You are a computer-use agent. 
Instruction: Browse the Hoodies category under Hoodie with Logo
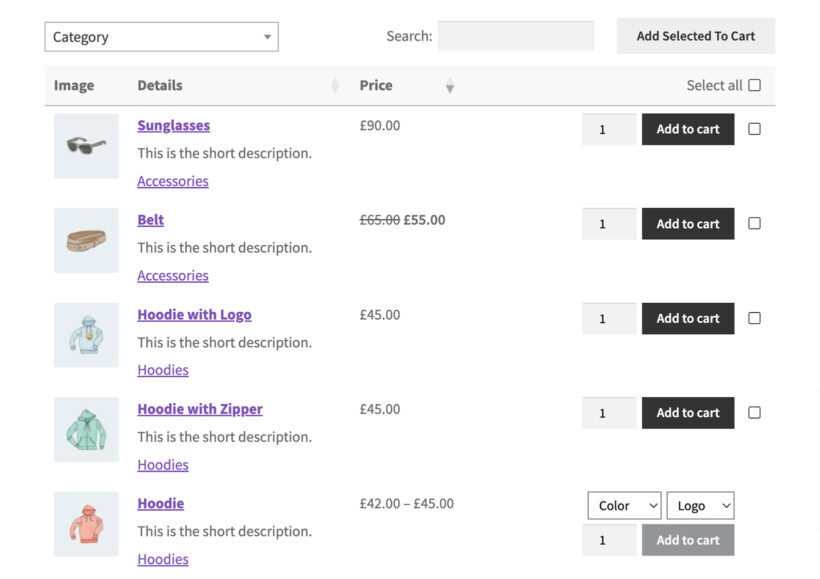(163, 370)
